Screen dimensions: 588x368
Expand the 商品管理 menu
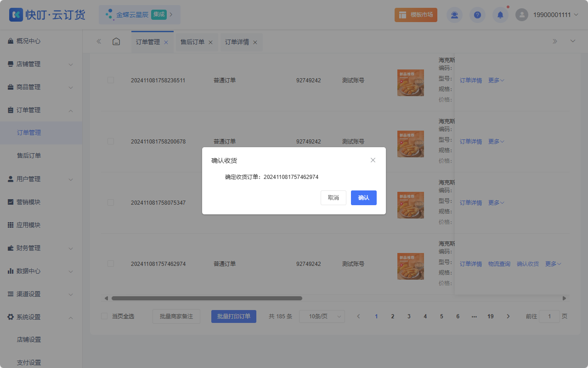click(41, 87)
